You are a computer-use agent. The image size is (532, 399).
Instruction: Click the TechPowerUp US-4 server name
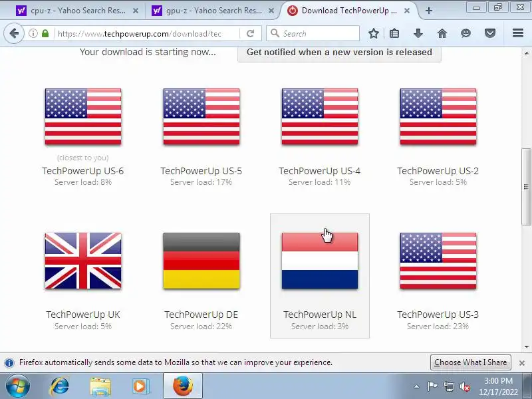point(320,171)
